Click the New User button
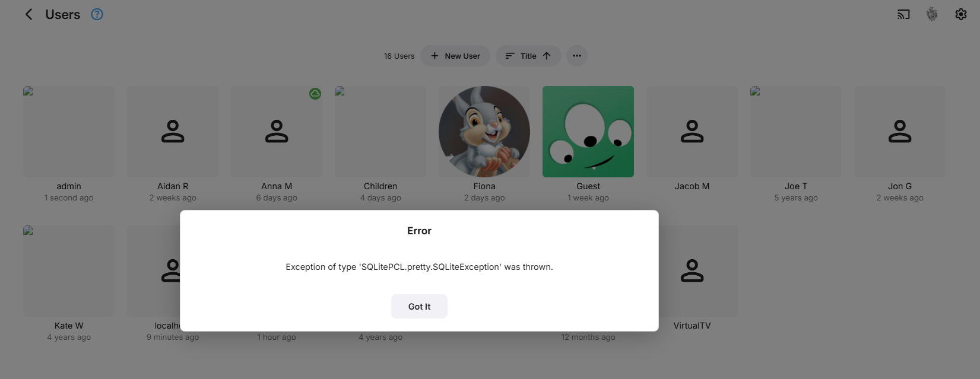This screenshot has height=379, width=980. point(455,56)
